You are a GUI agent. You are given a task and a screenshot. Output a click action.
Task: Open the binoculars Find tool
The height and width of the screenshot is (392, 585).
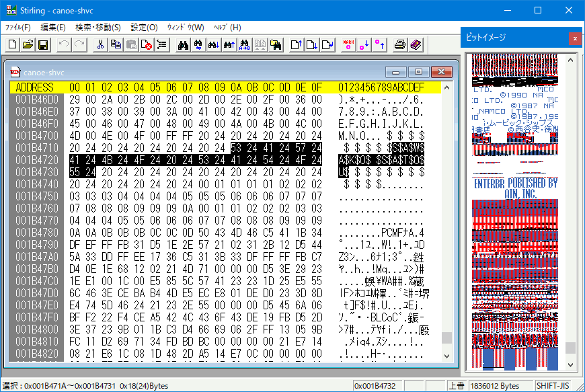point(184,45)
